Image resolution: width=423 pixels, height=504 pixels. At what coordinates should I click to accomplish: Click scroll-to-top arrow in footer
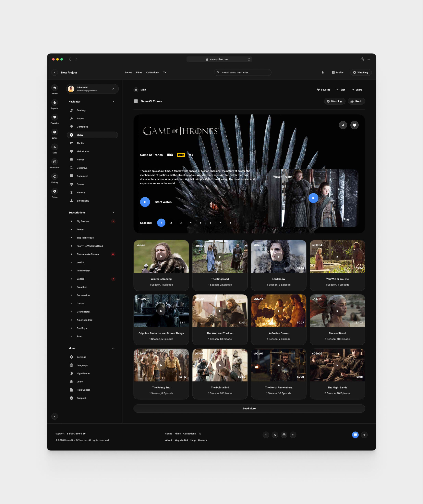(x=364, y=435)
